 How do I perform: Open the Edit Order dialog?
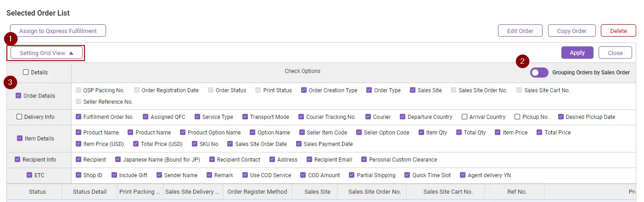(520, 31)
